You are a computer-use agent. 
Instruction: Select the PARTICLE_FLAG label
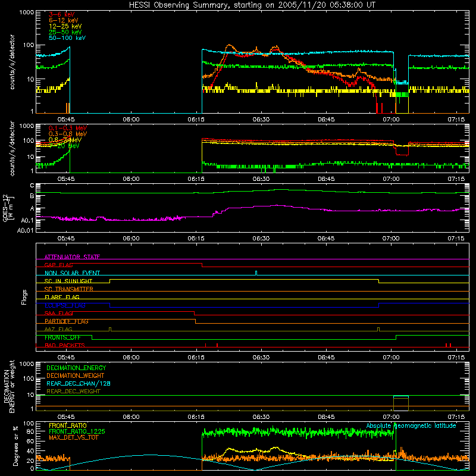coord(67,321)
